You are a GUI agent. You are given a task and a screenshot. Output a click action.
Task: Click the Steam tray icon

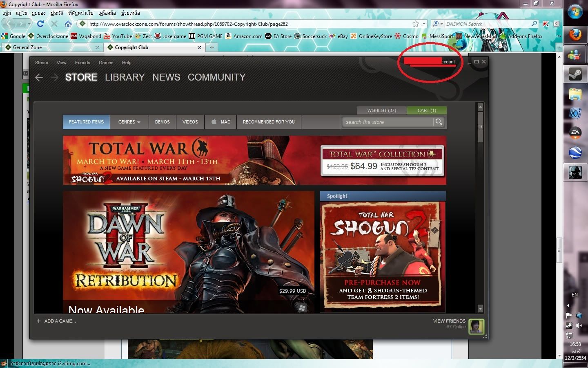click(569, 325)
